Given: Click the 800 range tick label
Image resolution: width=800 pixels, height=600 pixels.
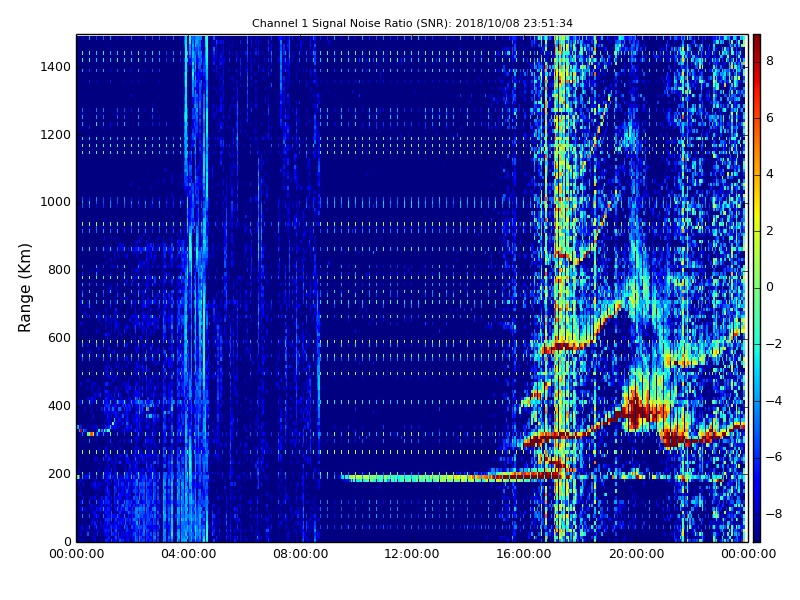Looking at the screenshot, I should point(59,270).
